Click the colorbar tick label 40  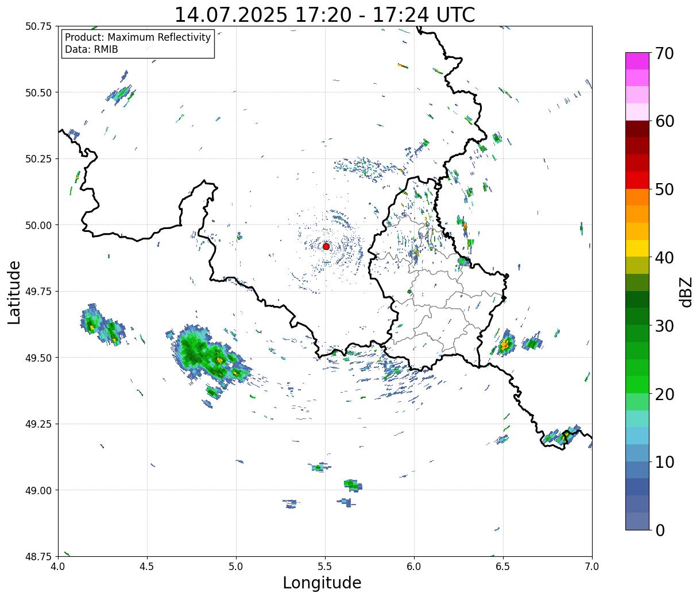pyautogui.click(x=664, y=258)
